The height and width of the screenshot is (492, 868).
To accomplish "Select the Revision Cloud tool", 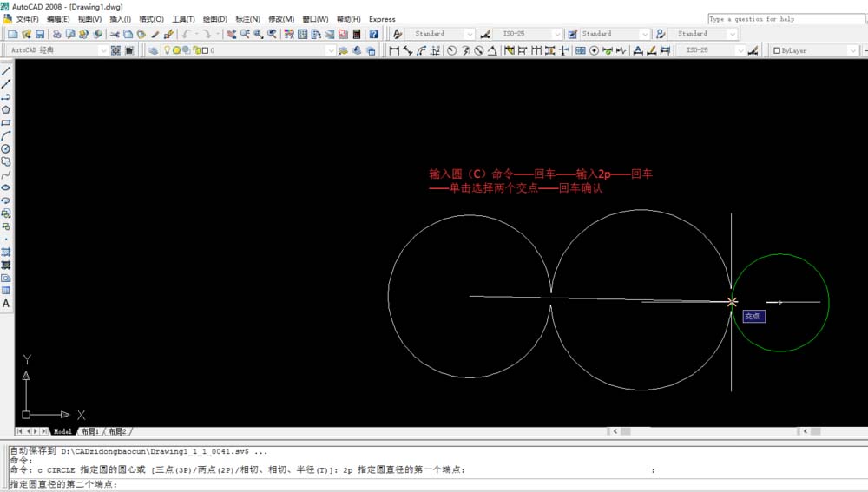I will tap(6, 161).
